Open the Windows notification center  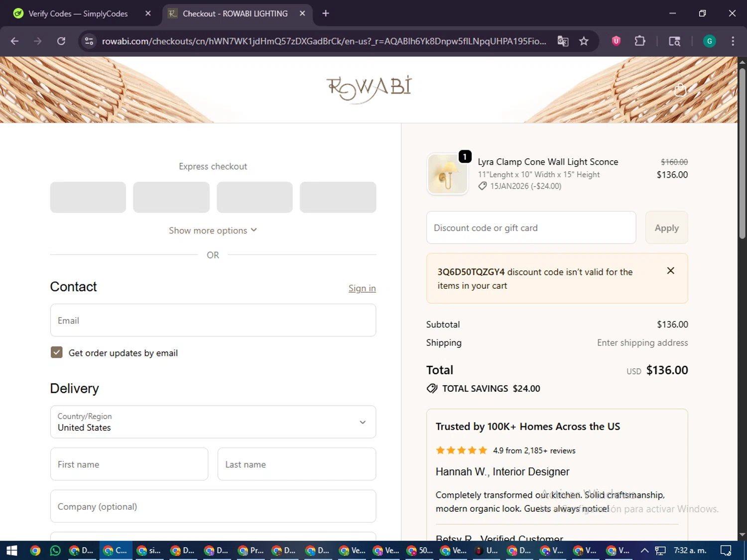click(726, 551)
